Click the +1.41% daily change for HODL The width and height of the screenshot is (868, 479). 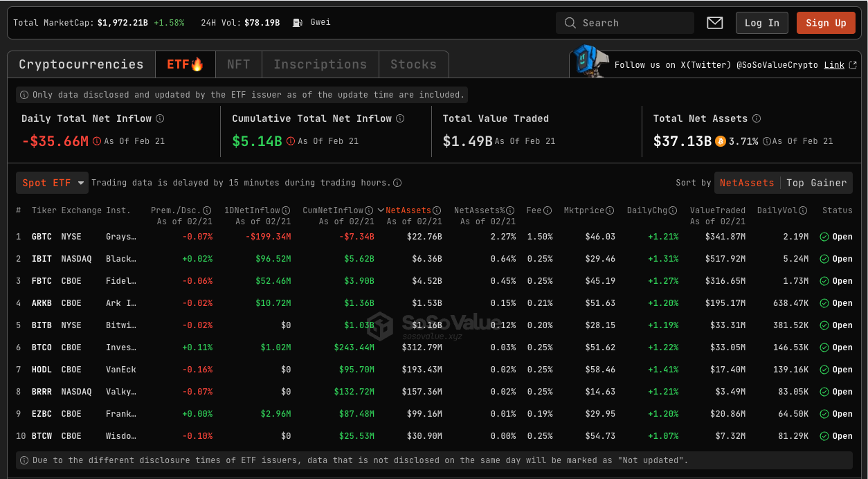663,370
